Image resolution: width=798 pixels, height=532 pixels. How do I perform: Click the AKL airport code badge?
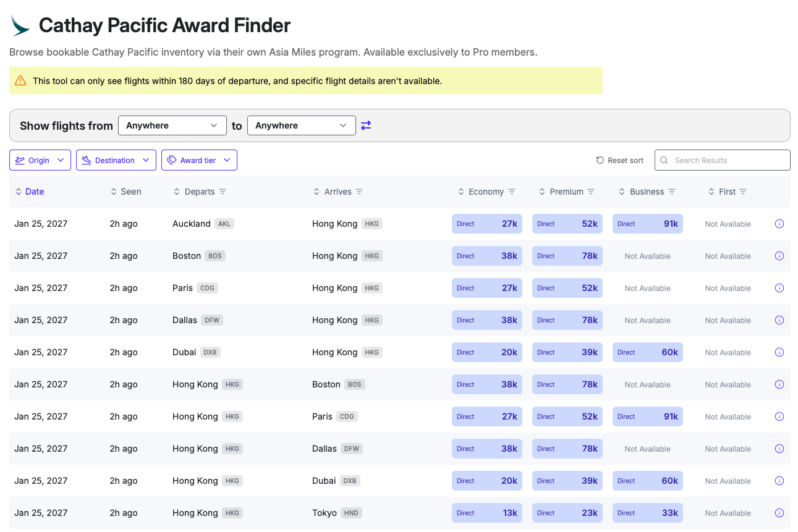[x=224, y=224]
